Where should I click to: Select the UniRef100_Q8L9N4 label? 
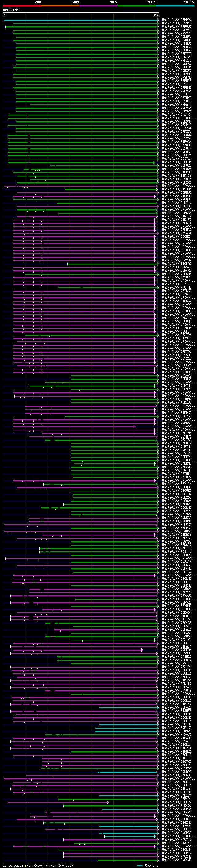tap(177, 122)
